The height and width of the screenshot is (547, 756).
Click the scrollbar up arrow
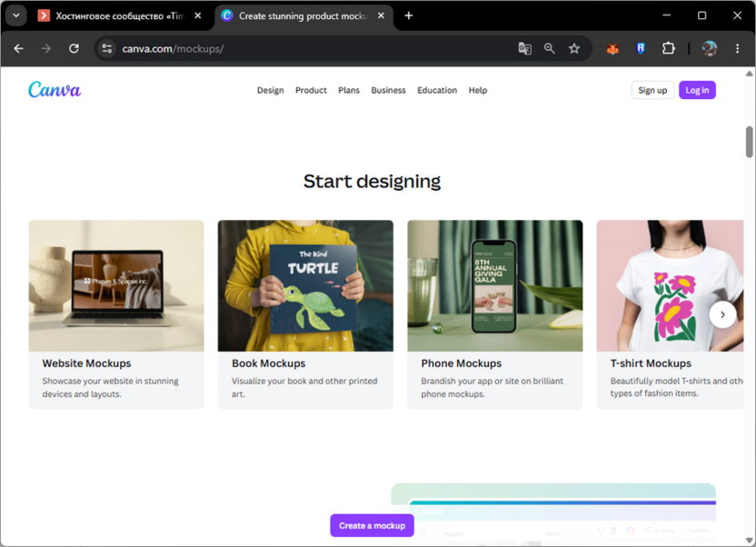pyautogui.click(x=749, y=74)
